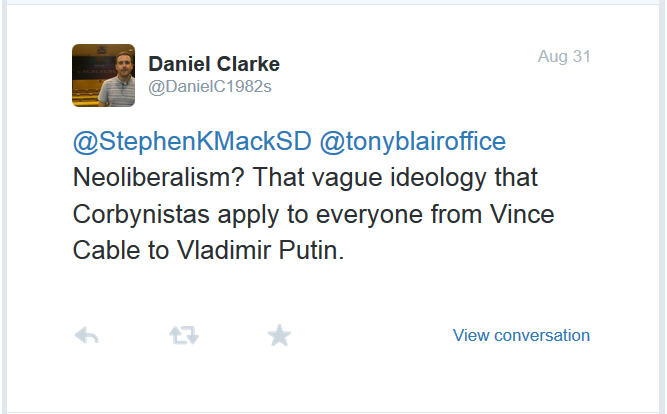Open the @DanielC1982s handle

point(210,87)
